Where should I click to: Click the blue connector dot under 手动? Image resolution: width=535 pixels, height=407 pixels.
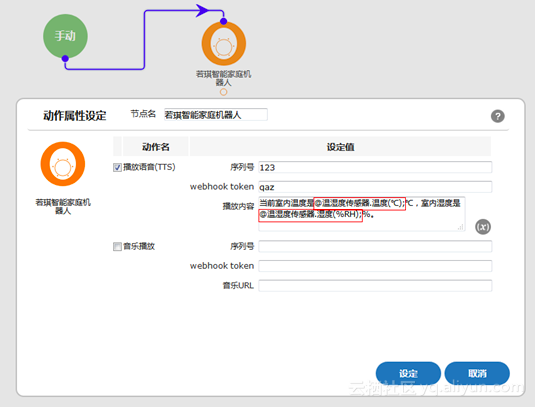(x=65, y=59)
